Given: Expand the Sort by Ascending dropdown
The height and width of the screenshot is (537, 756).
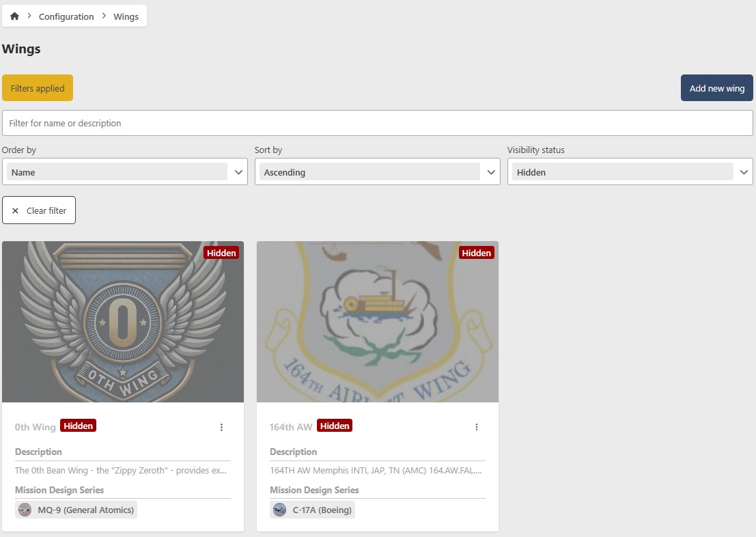Looking at the screenshot, I should (x=491, y=172).
